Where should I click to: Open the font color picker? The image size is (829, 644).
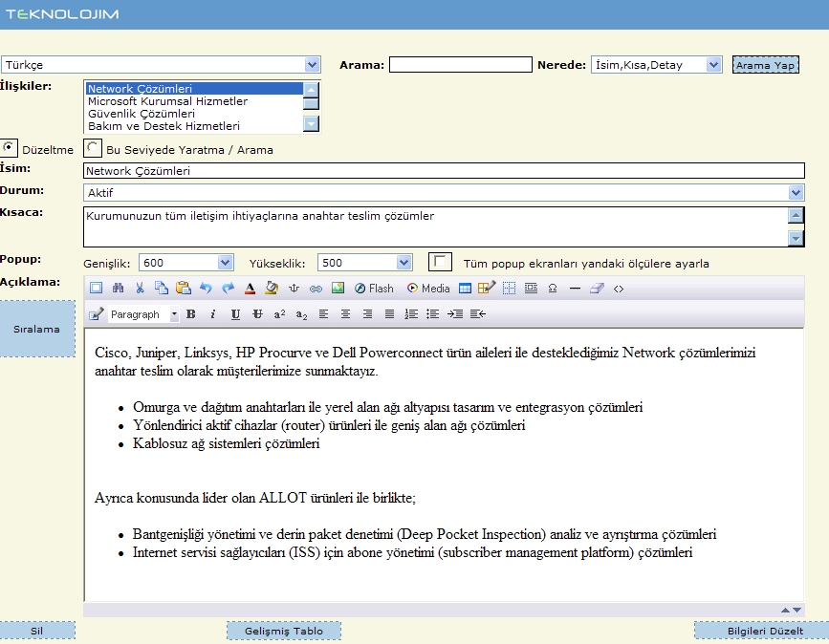click(x=251, y=288)
